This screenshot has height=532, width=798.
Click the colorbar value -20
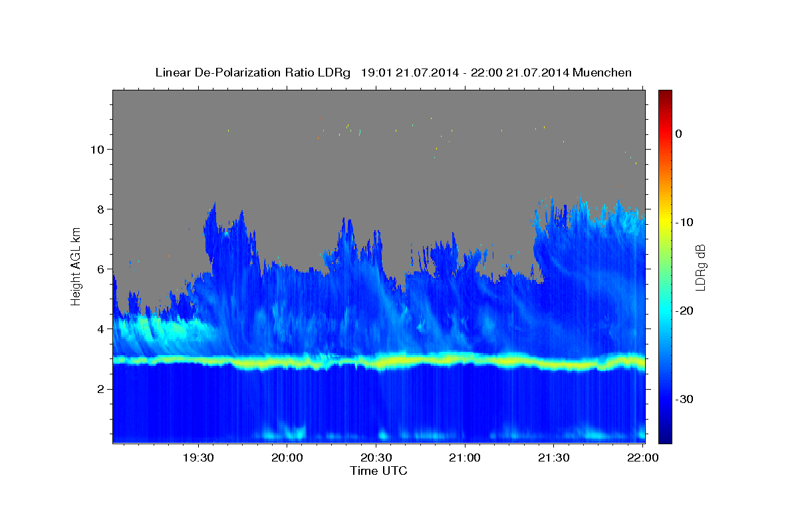pyautogui.click(x=685, y=311)
